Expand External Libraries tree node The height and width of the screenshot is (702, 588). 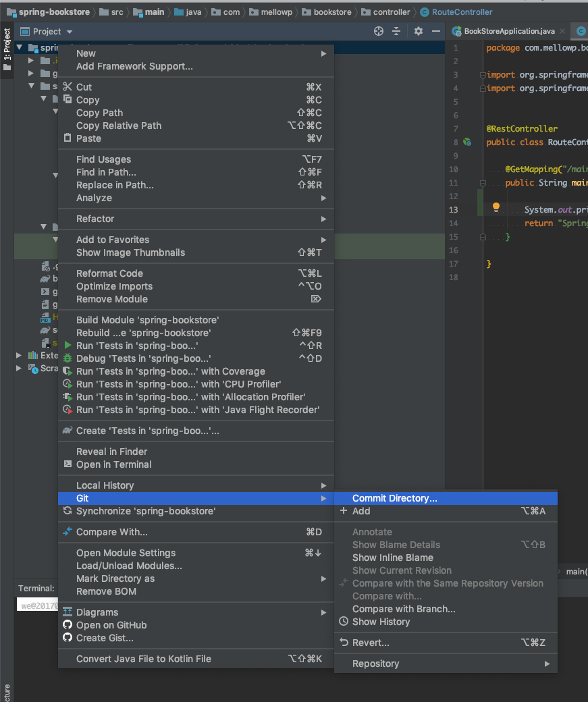click(19, 355)
